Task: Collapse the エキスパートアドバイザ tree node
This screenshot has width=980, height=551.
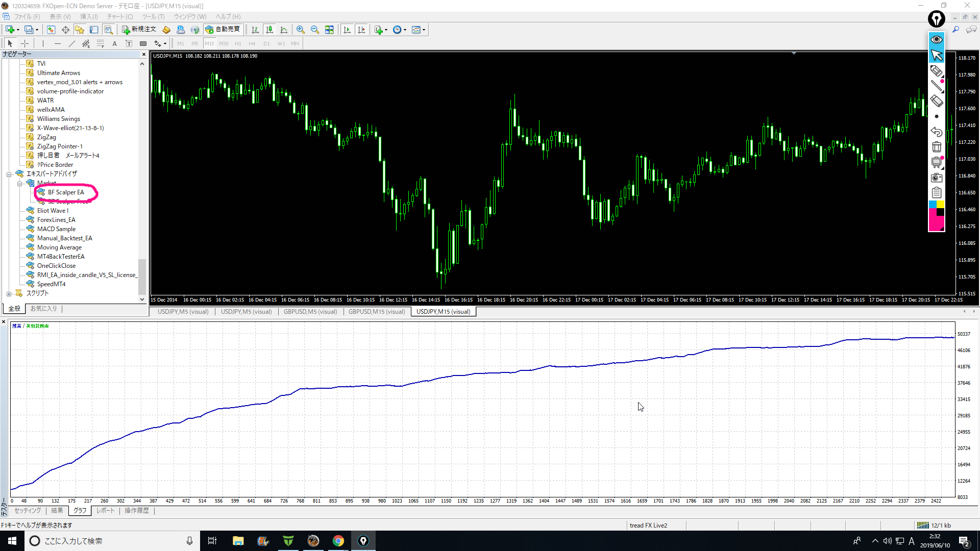Action: click(9, 174)
